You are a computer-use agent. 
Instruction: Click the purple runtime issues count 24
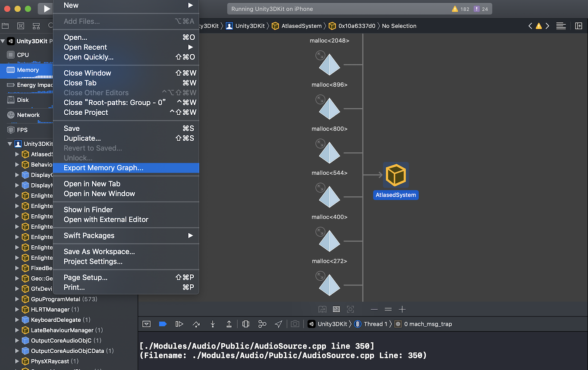(x=481, y=9)
